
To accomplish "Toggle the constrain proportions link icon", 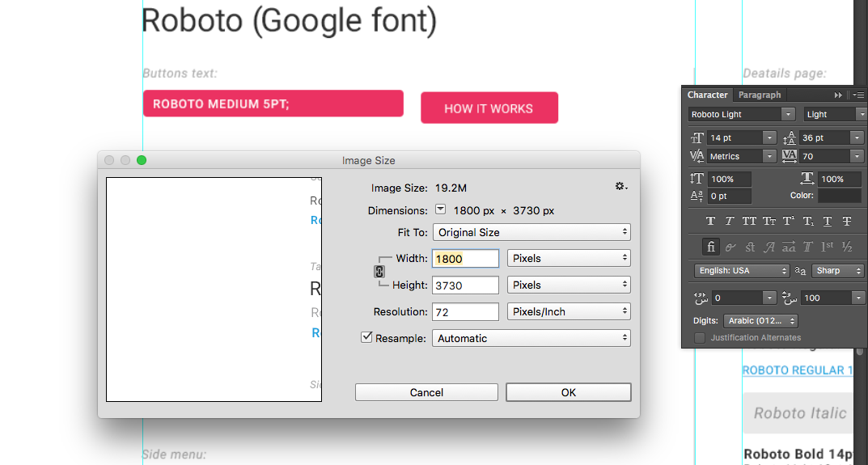I will pos(379,271).
